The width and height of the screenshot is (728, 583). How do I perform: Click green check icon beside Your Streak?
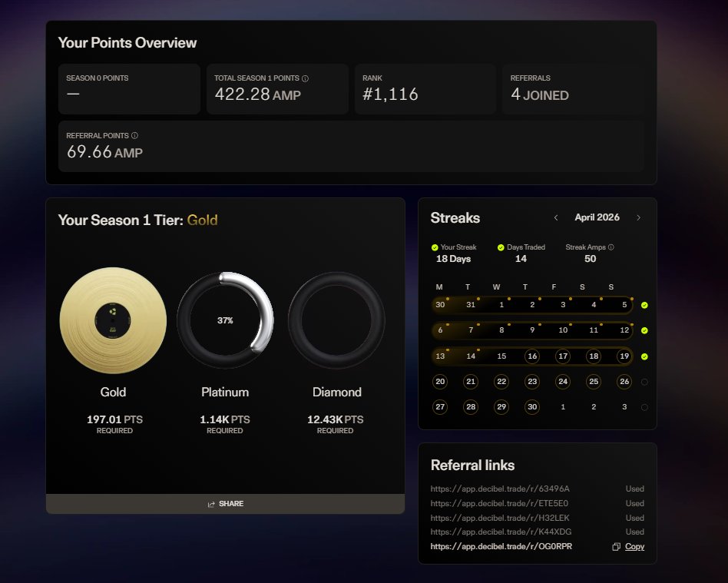click(435, 247)
